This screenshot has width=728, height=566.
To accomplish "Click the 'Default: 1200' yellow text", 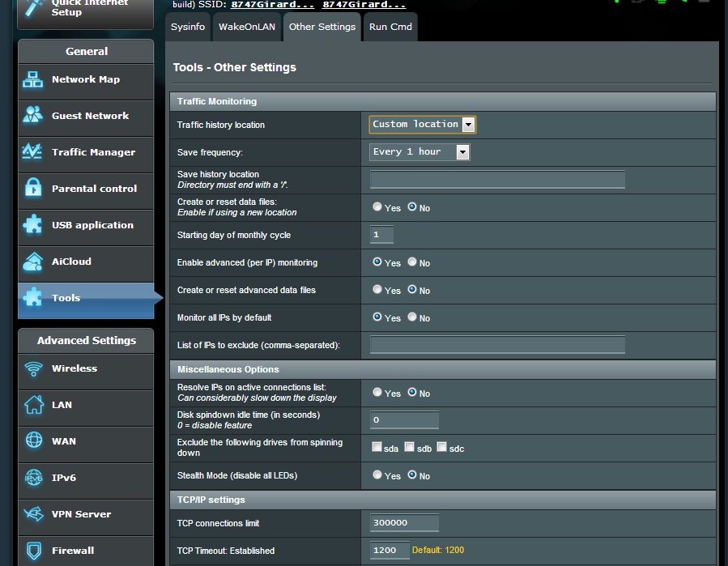I will 438,551.
